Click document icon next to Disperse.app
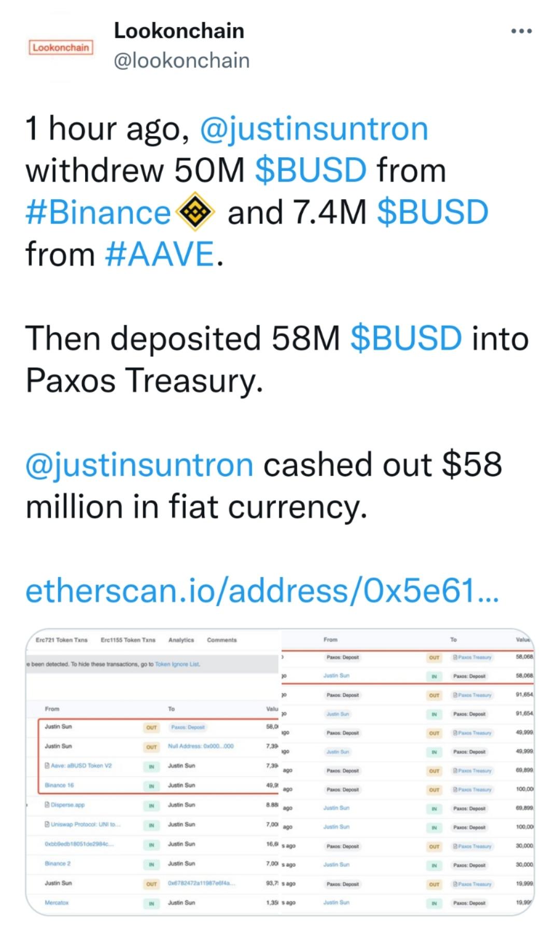The image size is (560, 925). tap(47, 805)
